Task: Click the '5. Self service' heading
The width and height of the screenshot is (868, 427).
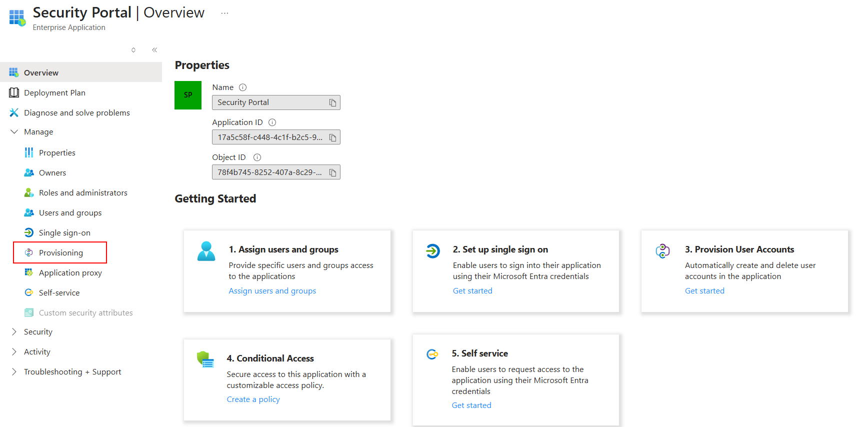Action: pyautogui.click(x=480, y=353)
